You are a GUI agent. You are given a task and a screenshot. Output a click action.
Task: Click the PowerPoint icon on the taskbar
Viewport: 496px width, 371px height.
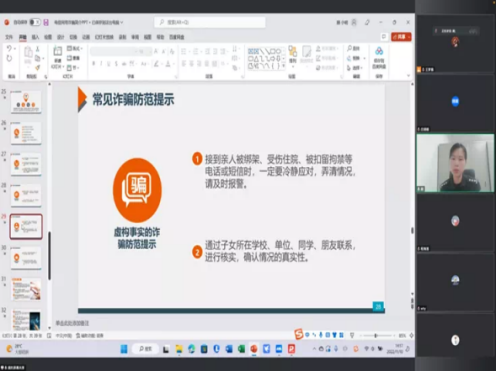tap(254, 349)
